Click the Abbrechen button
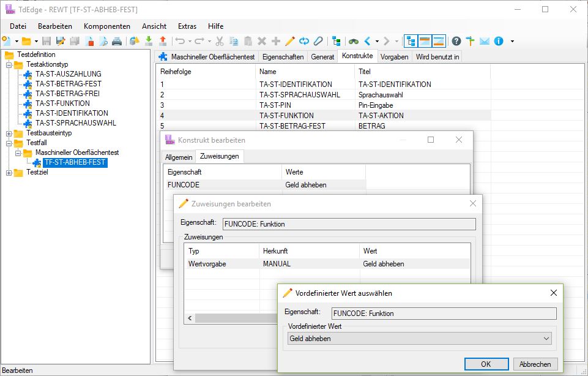The height and width of the screenshot is (376, 588). (535, 364)
